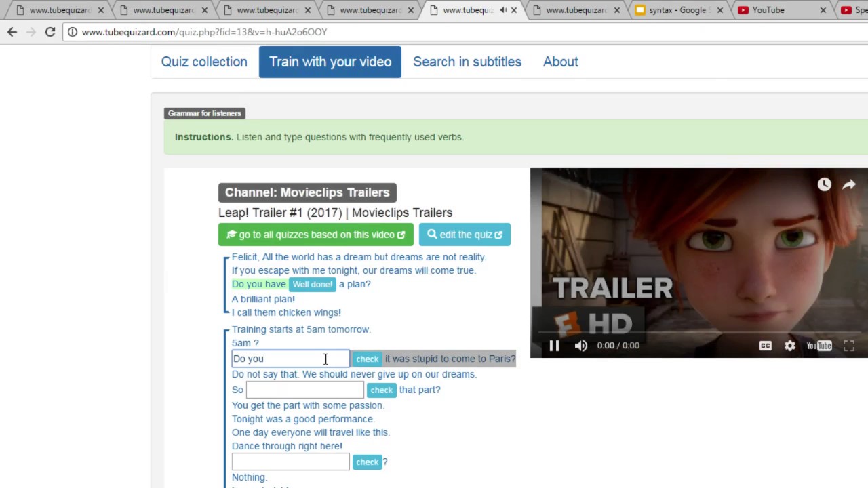Click 'You get the part with some passion.'

click(x=308, y=405)
